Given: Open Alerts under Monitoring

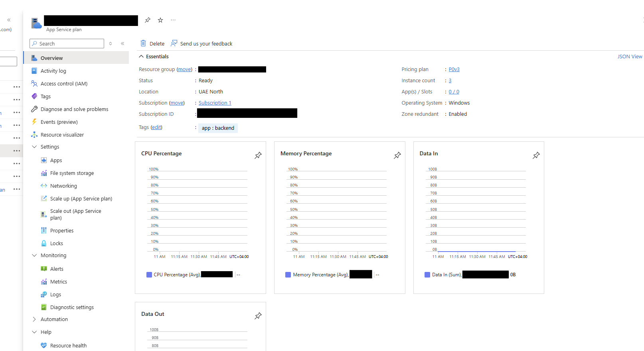Looking at the screenshot, I should coord(57,269).
